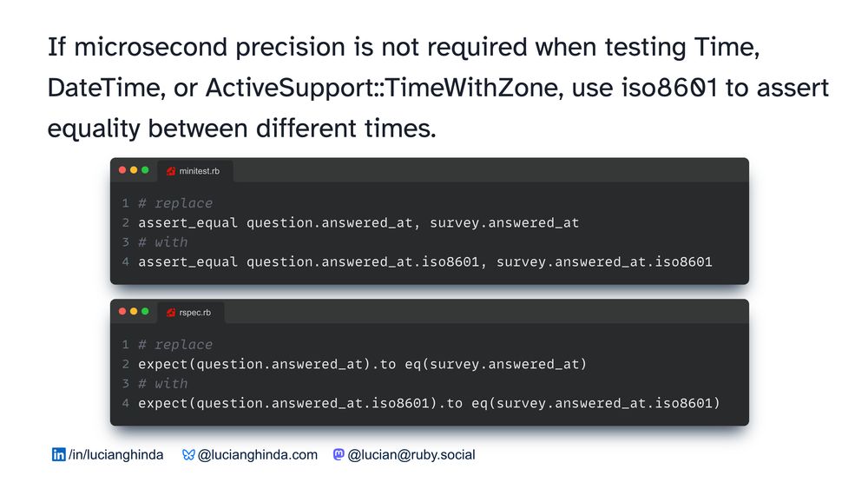Open the @lucianghinda.com Bluesky handle
The image size is (868, 489).
click(258, 454)
